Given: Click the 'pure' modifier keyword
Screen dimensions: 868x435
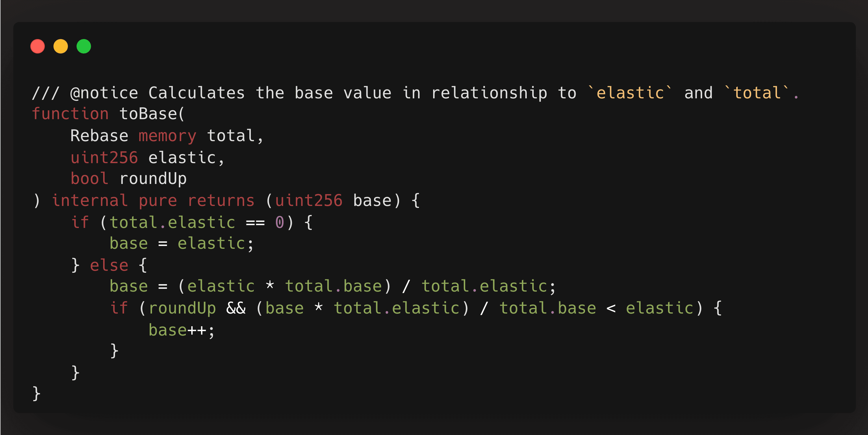Looking at the screenshot, I should click(158, 201).
